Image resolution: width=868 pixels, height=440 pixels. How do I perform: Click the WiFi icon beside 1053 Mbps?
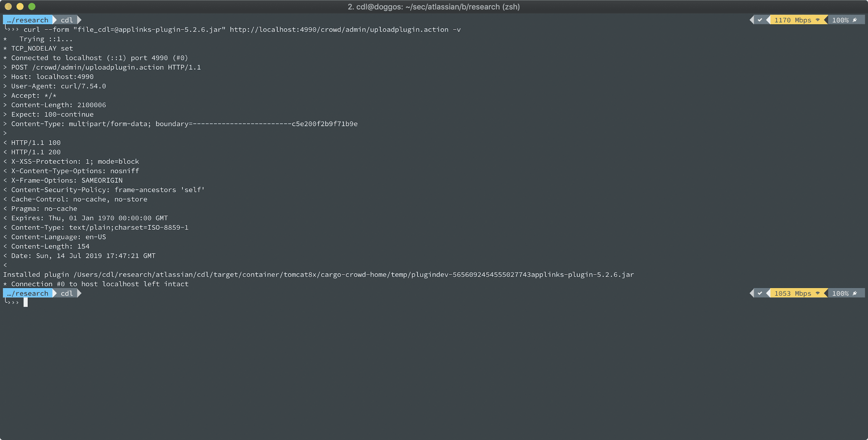(818, 294)
